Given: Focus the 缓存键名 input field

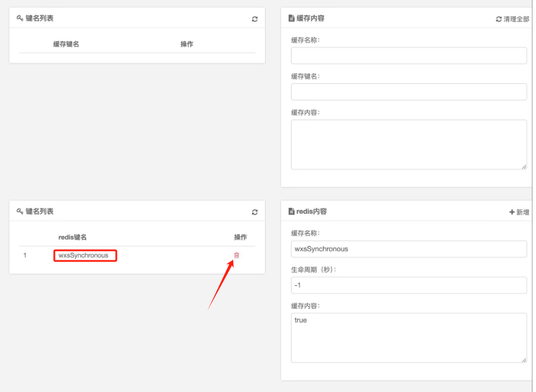Looking at the screenshot, I should coord(408,92).
